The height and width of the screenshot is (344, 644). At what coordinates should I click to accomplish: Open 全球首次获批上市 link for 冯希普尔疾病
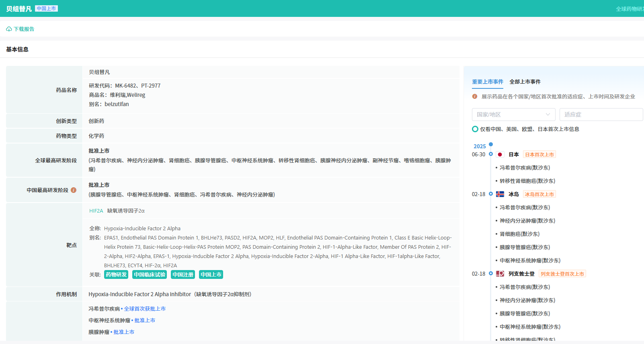point(145,309)
